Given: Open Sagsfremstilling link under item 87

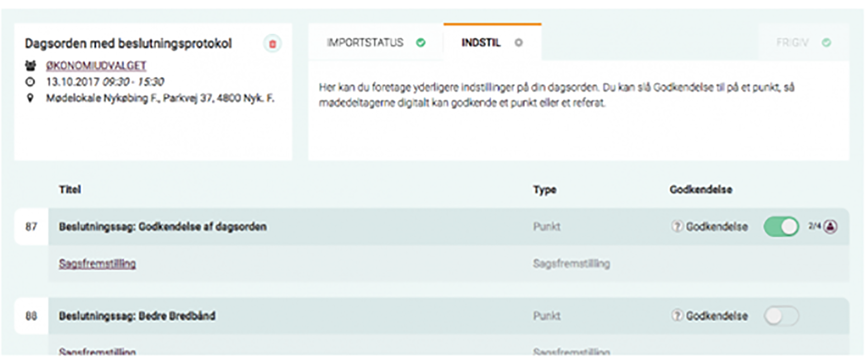Looking at the screenshot, I should 97,264.
